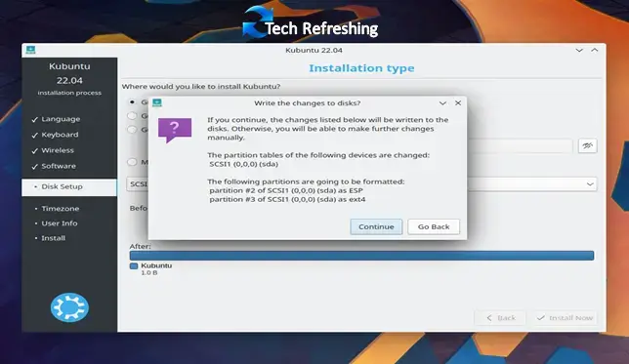The image size is (629, 364).
Task: Click the Go Back button in dialog
Action: [434, 226]
